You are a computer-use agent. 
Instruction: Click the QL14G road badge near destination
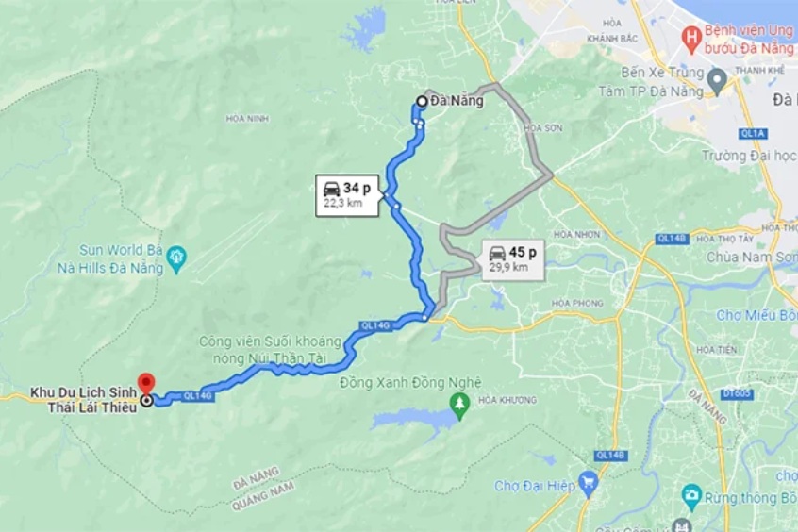[x=198, y=395]
